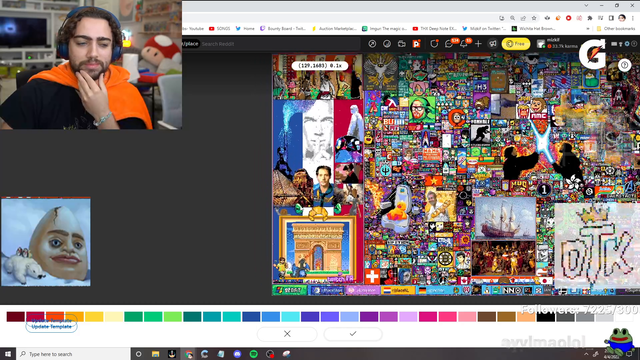
Task: Select the dark green color swatch
Action: coord(133,316)
